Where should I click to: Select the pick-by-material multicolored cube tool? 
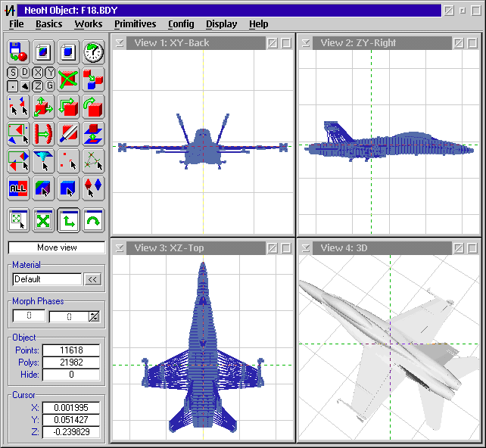point(43,188)
